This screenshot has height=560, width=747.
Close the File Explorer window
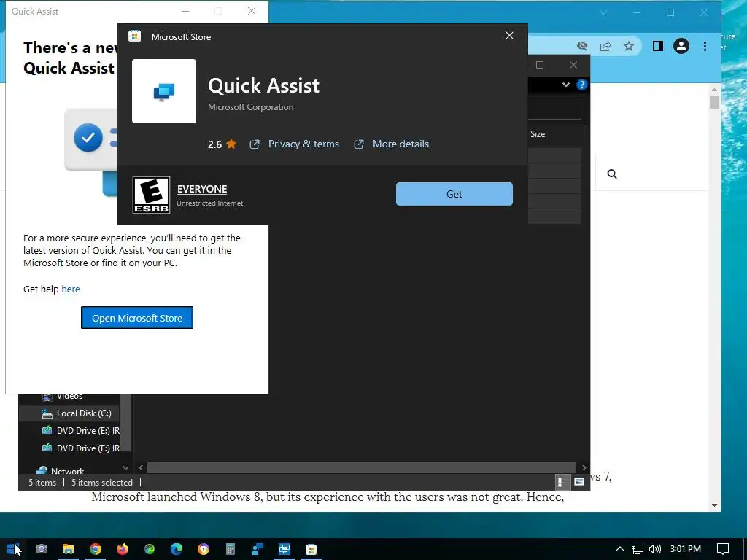click(573, 65)
